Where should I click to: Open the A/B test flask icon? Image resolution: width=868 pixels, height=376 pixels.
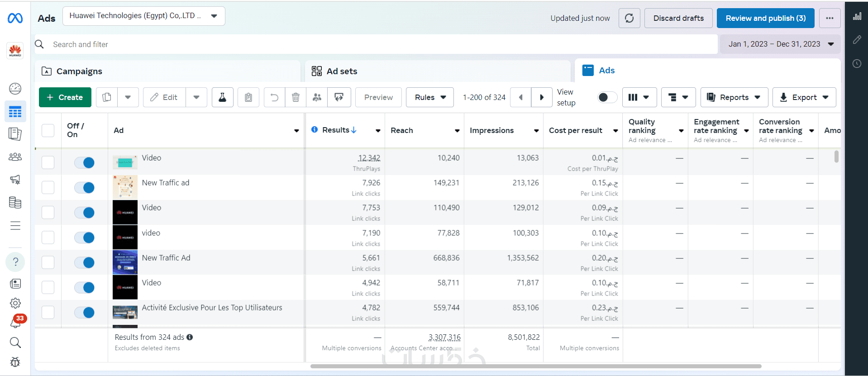[222, 97]
